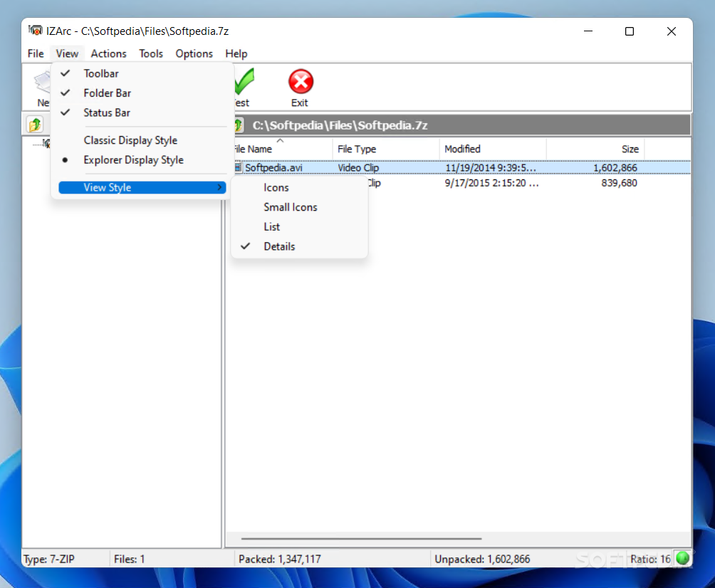Expand the View Style submenu

coord(142,187)
